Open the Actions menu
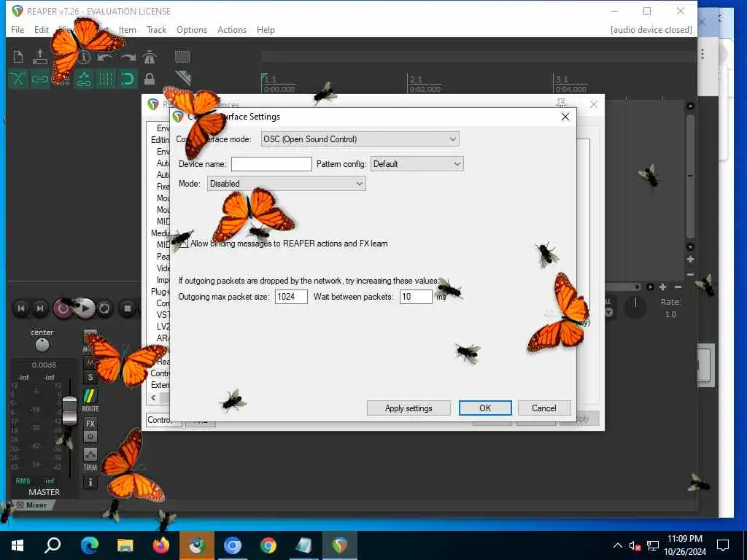The width and height of the screenshot is (747, 560). [232, 29]
